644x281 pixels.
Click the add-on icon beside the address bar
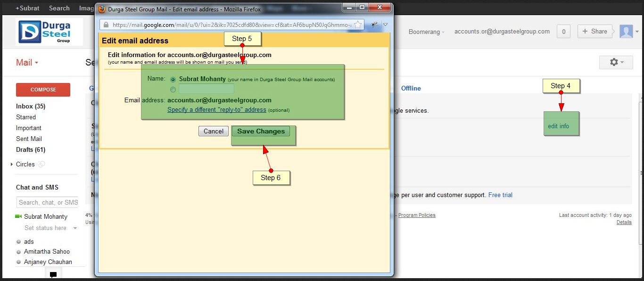(x=375, y=25)
